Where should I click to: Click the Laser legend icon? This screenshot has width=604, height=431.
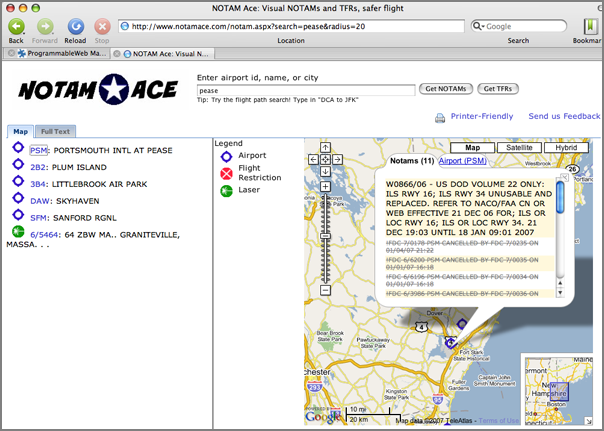point(226,191)
